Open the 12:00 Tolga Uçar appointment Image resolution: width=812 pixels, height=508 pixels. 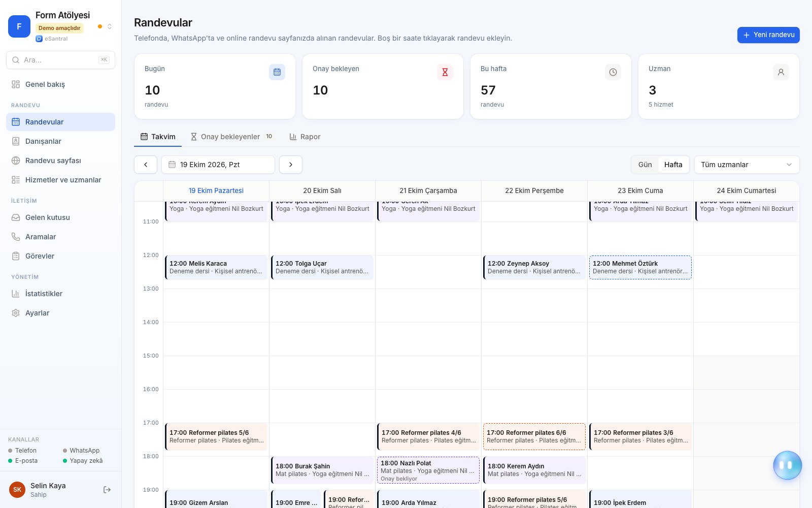point(322,267)
